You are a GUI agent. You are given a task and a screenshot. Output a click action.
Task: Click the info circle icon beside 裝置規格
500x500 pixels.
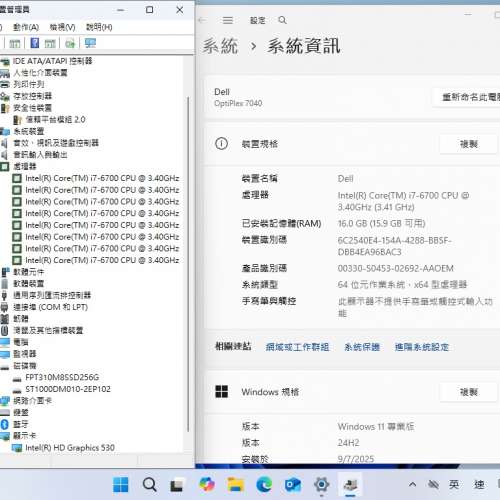coord(221,144)
